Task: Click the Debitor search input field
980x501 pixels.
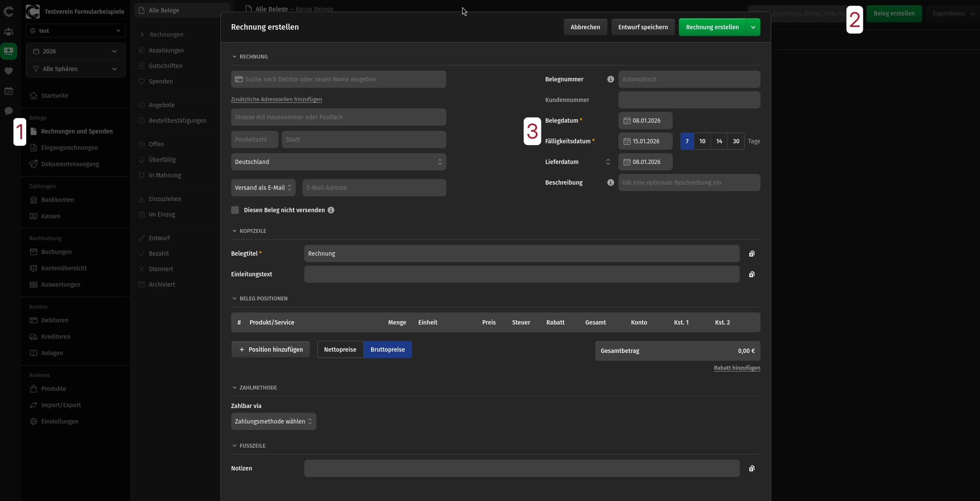Action: click(x=338, y=79)
